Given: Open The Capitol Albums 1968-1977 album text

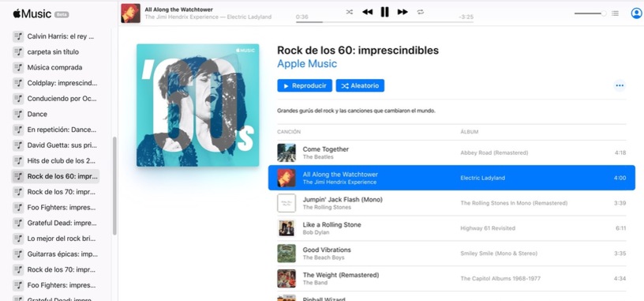Looking at the screenshot, I should 500,278.
